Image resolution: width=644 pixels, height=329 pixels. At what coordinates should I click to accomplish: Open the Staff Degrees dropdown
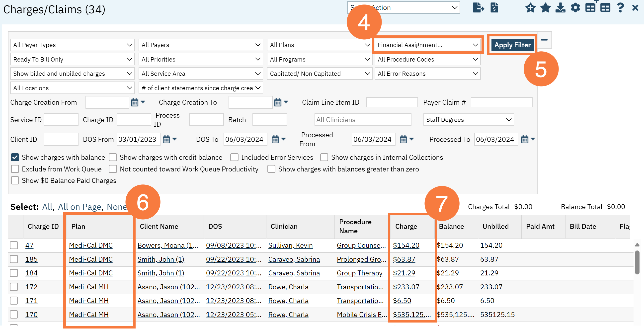468,120
